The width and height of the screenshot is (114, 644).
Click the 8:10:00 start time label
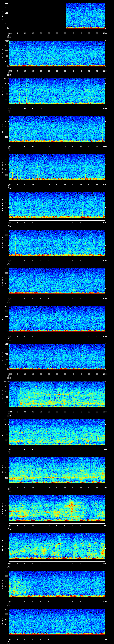[9, 71]
